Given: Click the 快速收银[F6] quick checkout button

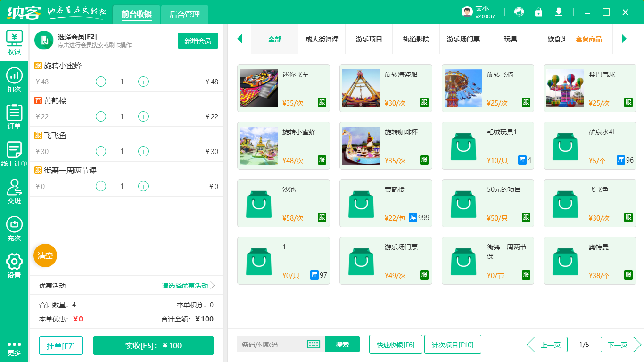Looking at the screenshot, I should (396, 344).
